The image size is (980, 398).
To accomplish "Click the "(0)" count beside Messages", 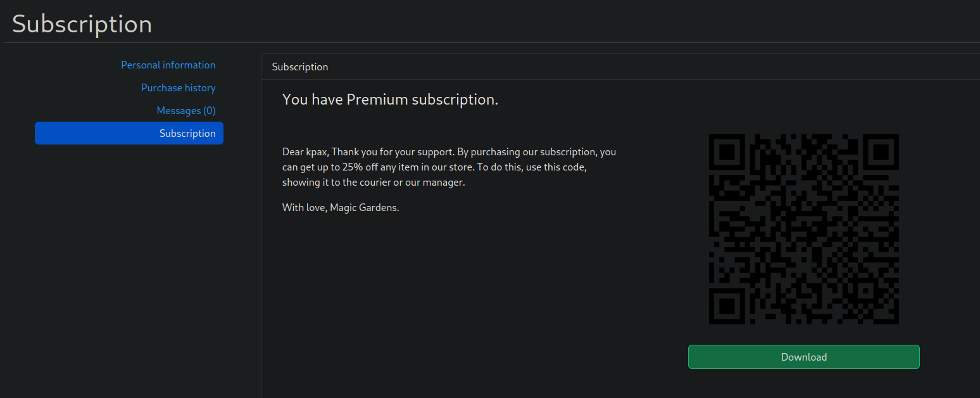I will point(210,111).
